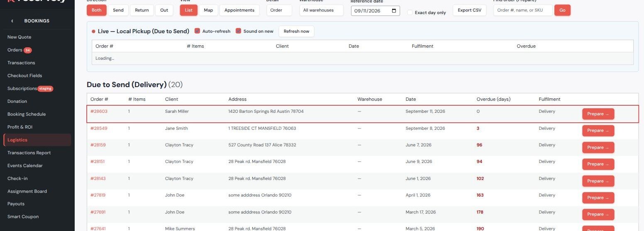Switch to List view

tap(189, 10)
